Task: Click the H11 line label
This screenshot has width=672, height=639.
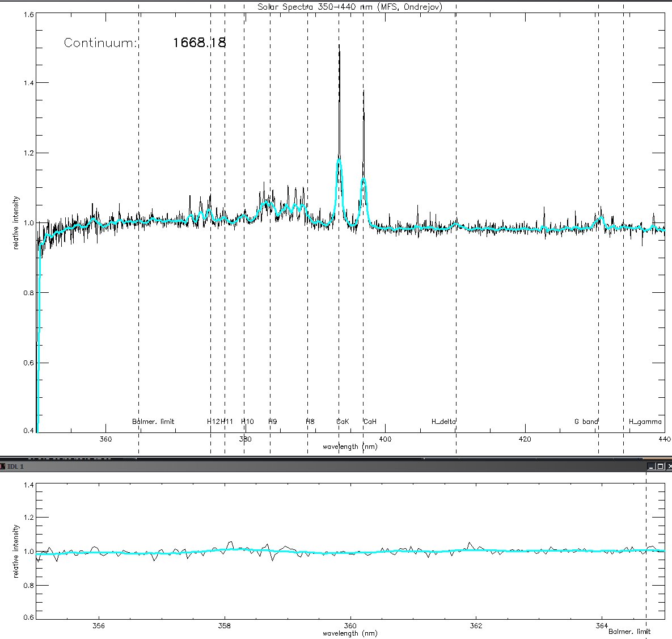Action: coord(227,422)
